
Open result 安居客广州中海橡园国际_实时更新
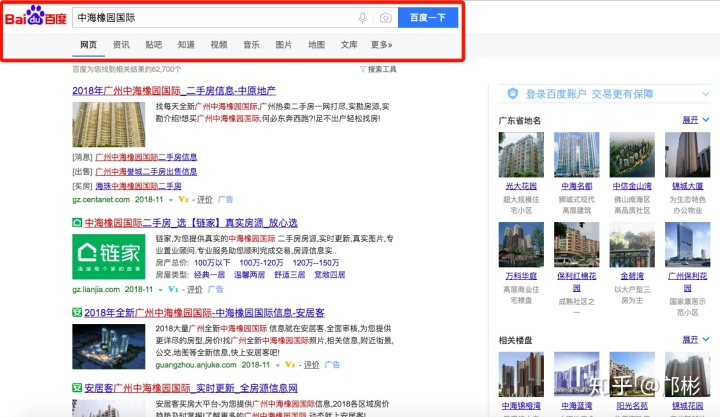click(191, 388)
